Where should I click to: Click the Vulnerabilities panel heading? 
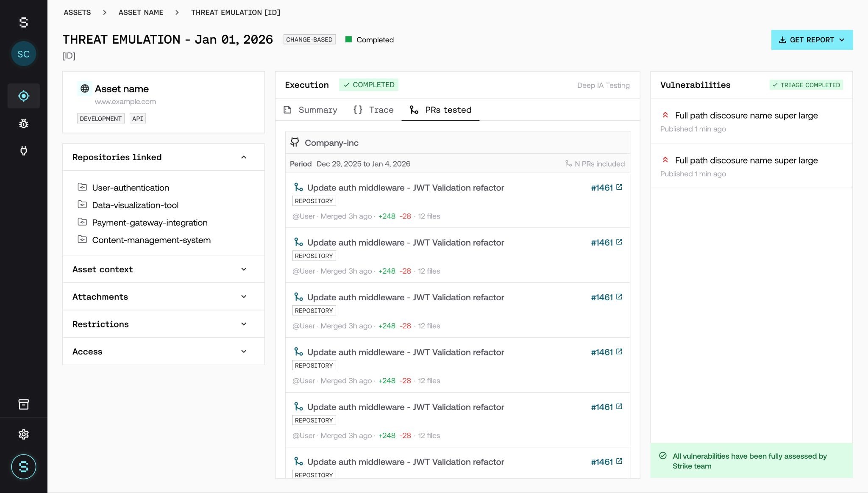coord(696,85)
